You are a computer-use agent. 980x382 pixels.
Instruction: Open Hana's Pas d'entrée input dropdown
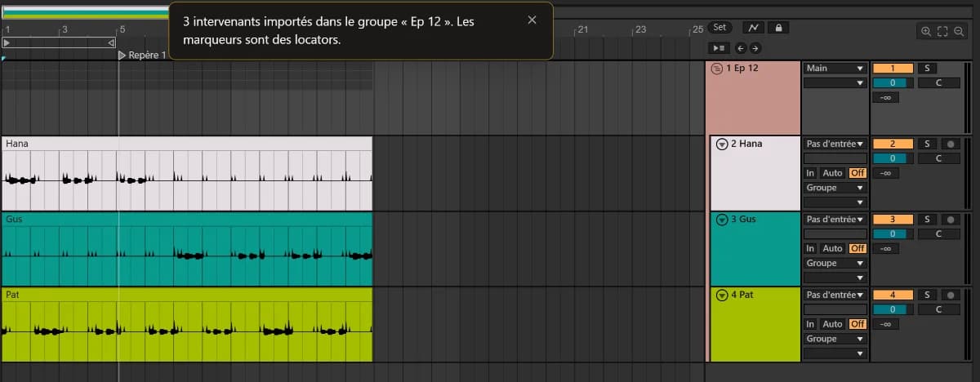point(835,144)
